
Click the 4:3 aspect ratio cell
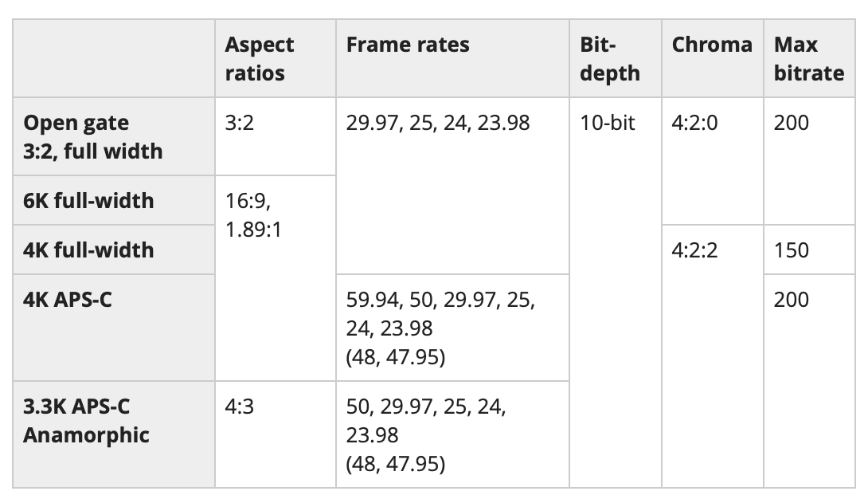tap(240, 407)
